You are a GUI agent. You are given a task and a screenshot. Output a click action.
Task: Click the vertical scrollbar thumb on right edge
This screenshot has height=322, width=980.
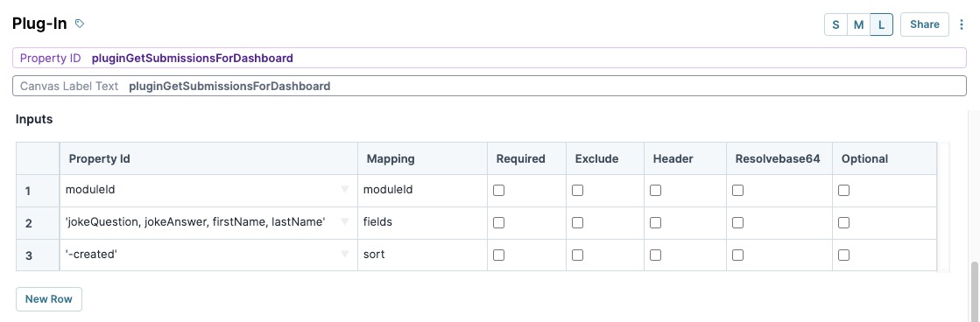click(975, 291)
